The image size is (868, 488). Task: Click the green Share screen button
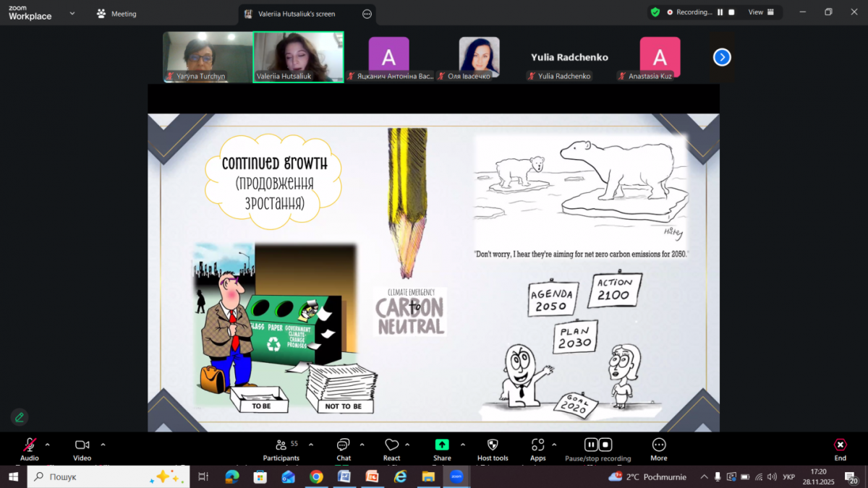click(442, 445)
